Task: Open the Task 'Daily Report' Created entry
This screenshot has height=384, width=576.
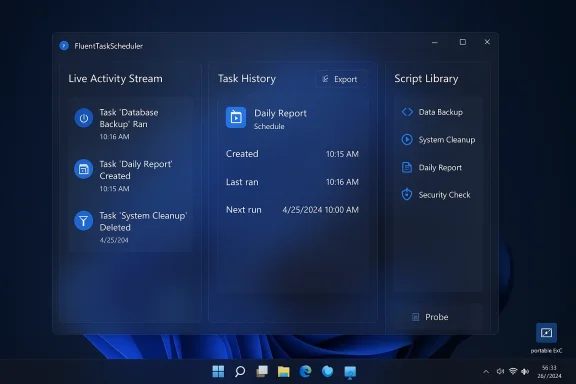Action: [131, 176]
